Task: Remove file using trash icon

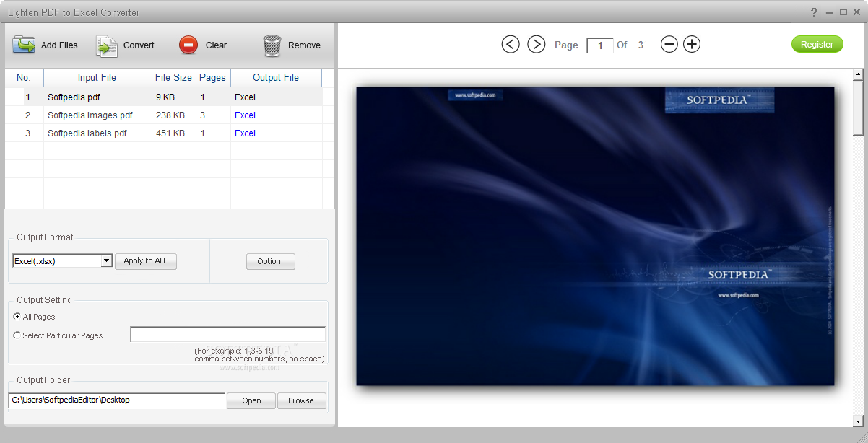Action: (x=272, y=45)
